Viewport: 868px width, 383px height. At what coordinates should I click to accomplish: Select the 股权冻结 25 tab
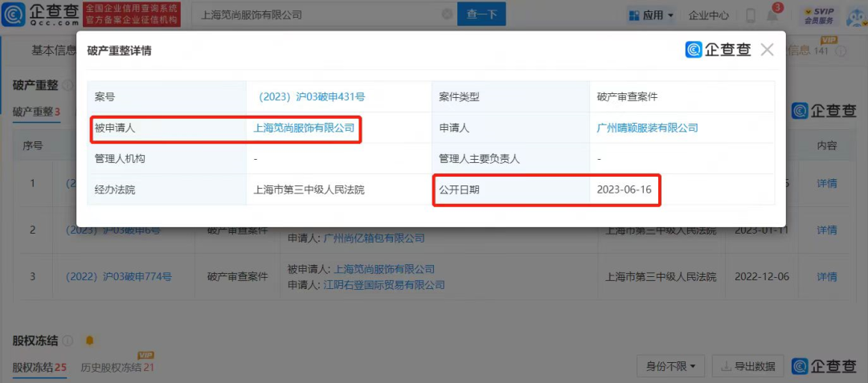point(39,367)
